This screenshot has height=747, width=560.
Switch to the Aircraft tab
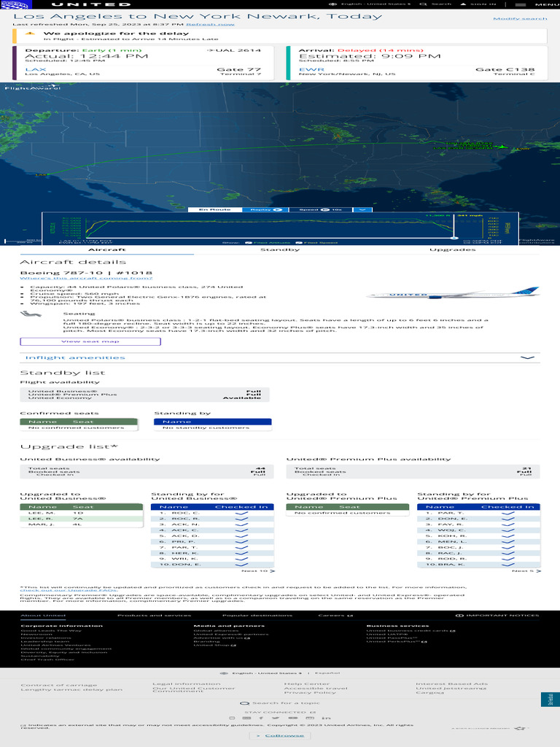point(107,249)
